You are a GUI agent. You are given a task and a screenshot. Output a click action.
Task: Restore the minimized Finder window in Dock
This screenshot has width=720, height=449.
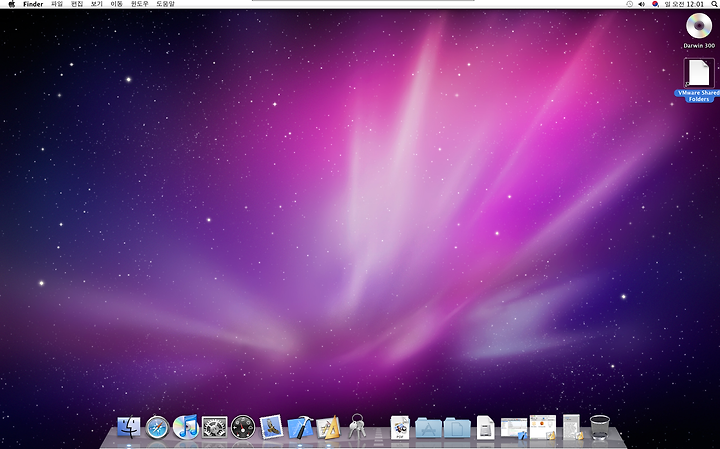514,428
